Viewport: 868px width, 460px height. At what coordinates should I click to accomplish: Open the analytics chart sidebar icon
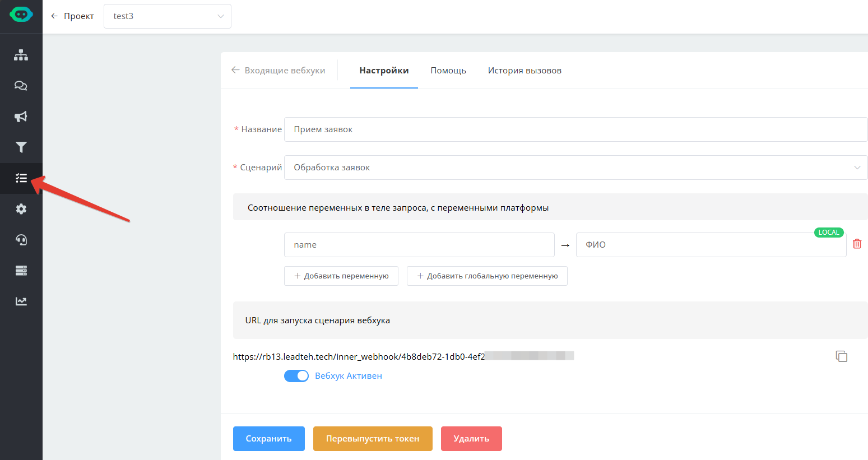[x=21, y=301]
